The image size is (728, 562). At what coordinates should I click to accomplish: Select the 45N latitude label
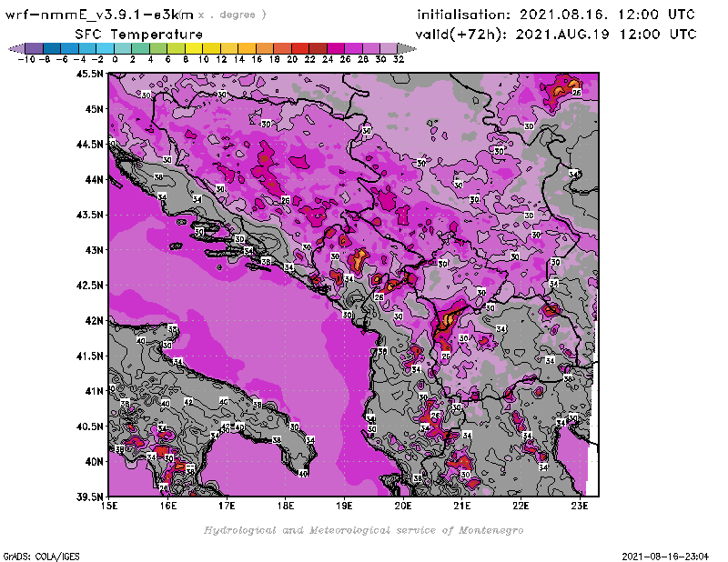[94, 109]
